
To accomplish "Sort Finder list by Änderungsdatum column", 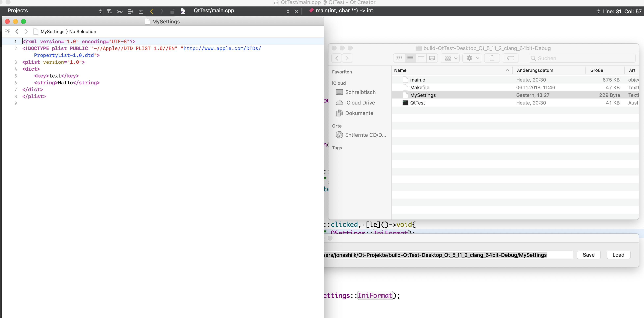I will (549, 70).
